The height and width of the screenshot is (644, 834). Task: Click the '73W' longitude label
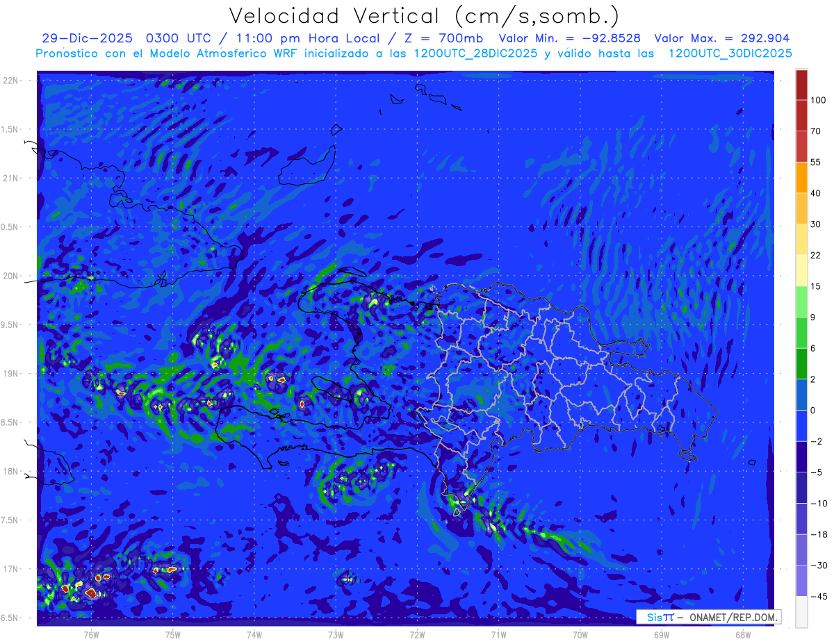pos(336,635)
